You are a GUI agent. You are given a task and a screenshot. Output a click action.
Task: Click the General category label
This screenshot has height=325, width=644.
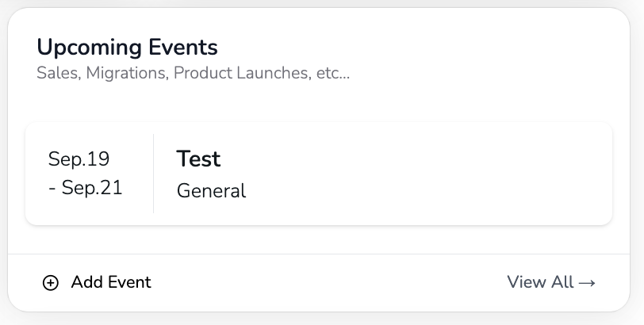point(211,191)
